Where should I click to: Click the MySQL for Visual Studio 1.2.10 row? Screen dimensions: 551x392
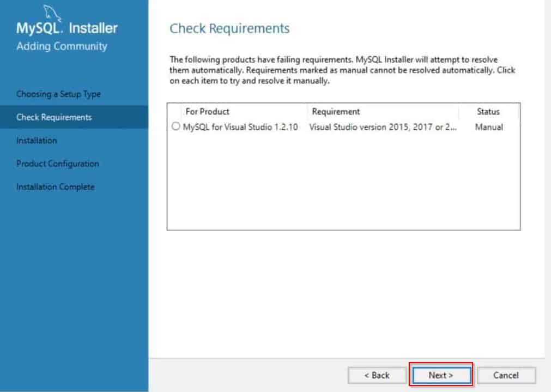coord(230,127)
